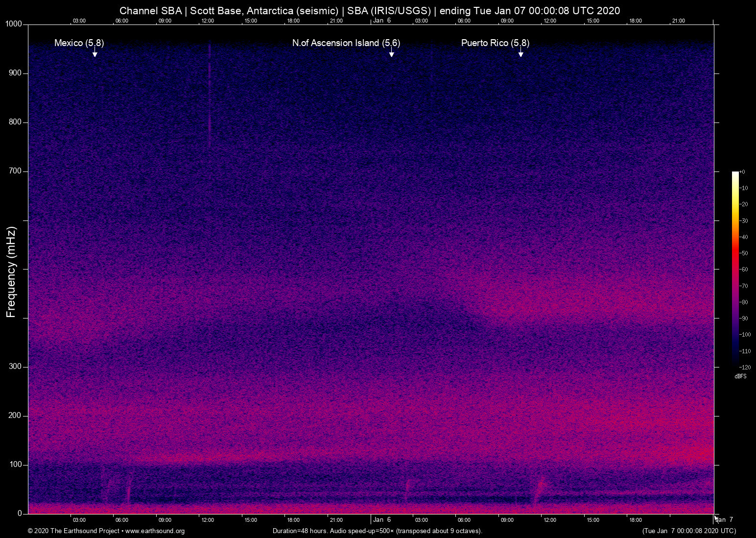
Task: Select the Puerto Rico (5.8) event label
Action: click(x=495, y=43)
